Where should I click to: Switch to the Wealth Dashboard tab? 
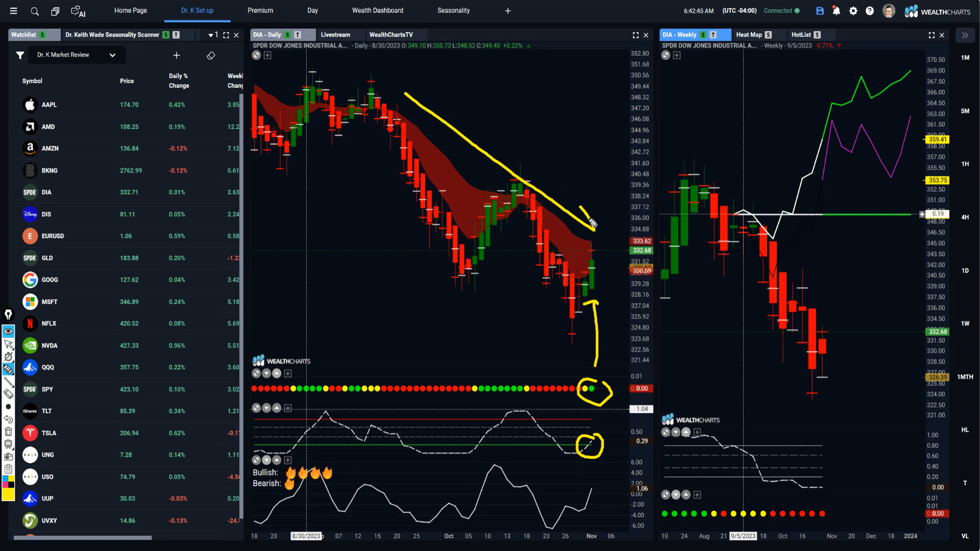[378, 11]
